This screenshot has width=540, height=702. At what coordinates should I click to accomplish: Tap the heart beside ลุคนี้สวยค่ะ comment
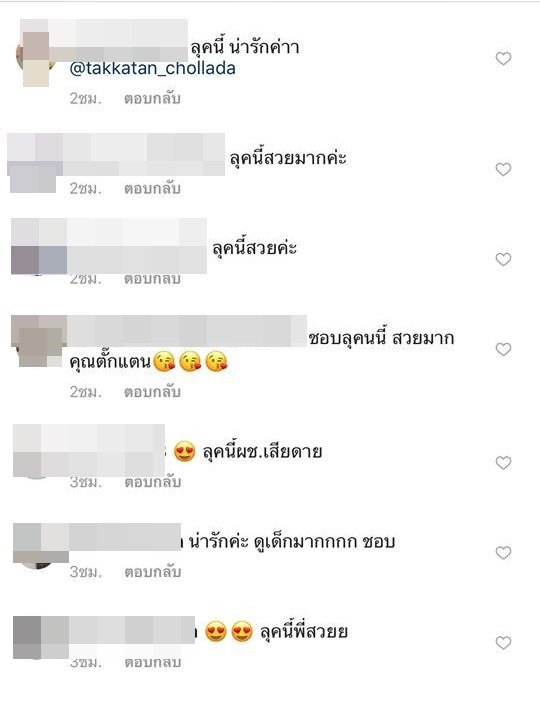[x=503, y=259]
